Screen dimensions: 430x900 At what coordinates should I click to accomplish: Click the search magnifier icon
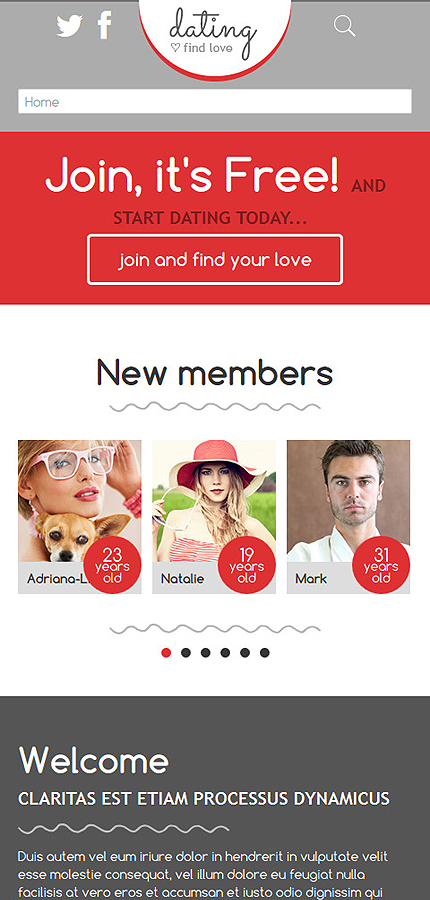pos(344,26)
